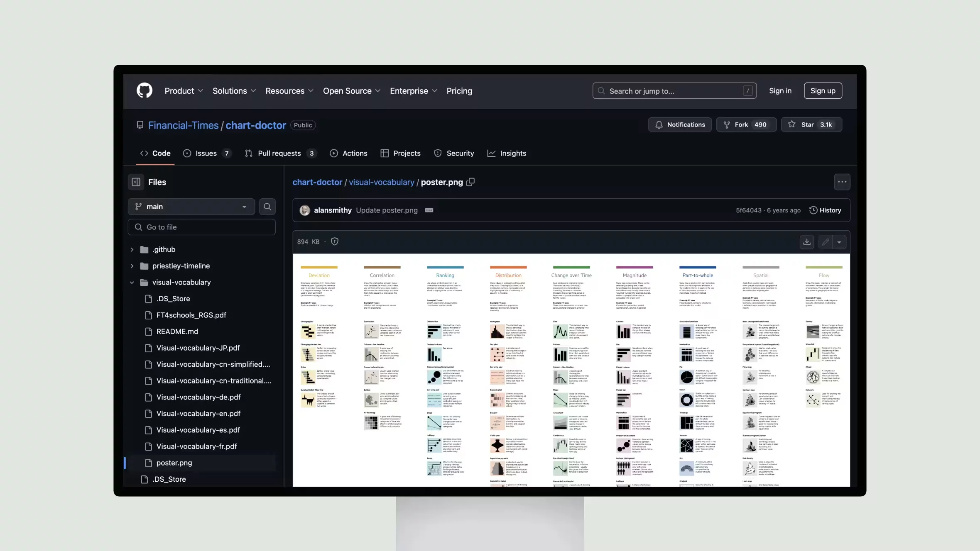Open the chart-doctor repository title link
This screenshot has width=980, height=551.
(256, 125)
